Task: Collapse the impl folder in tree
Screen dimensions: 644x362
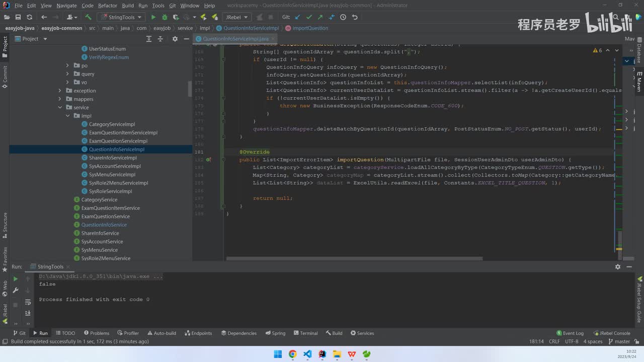Action: tap(68, 116)
